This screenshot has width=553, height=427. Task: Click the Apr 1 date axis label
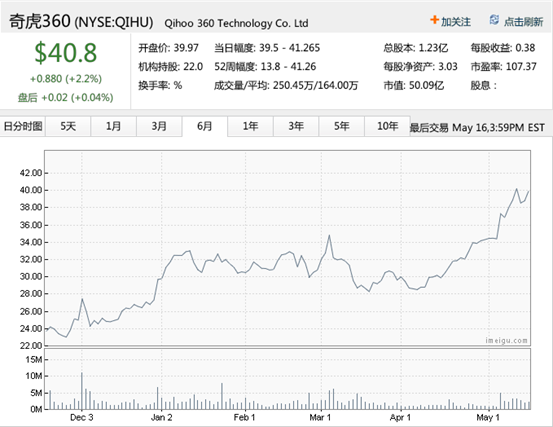pos(400,417)
